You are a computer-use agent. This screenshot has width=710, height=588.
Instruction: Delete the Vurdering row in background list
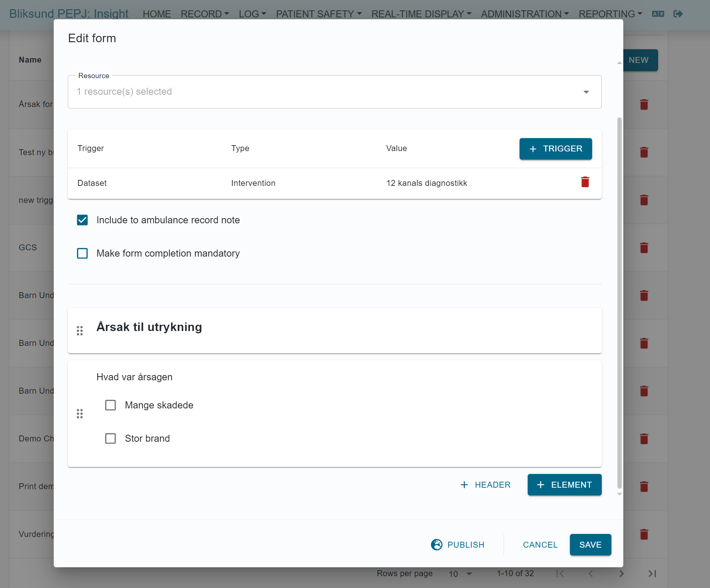click(644, 534)
